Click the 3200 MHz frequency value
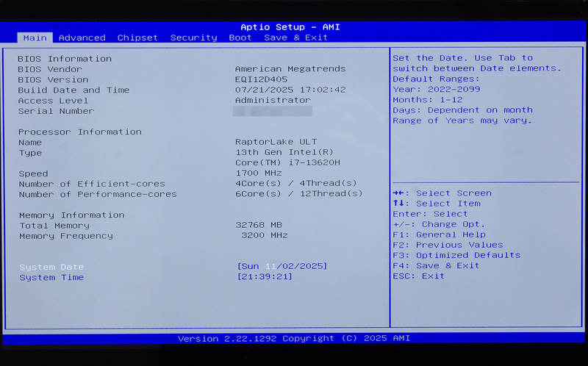This screenshot has height=366, width=588. click(265, 235)
